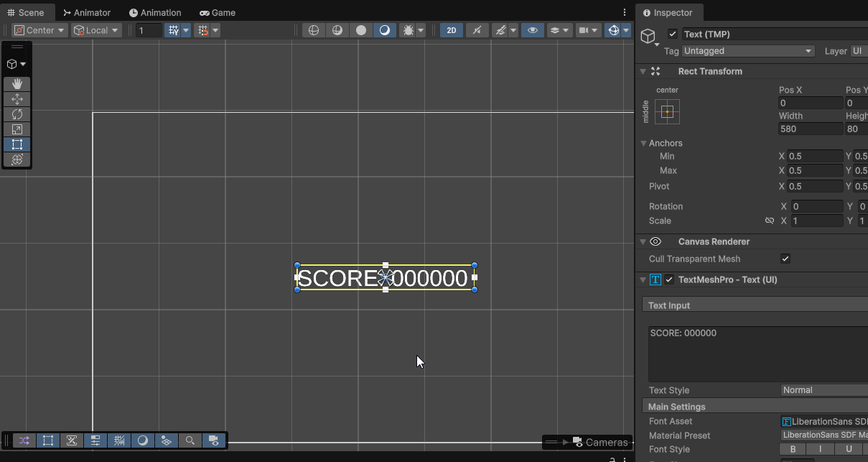The width and height of the screenshot is (868, 462).
Task: Switch to the Game tab
Action: [x=218, y=12]
